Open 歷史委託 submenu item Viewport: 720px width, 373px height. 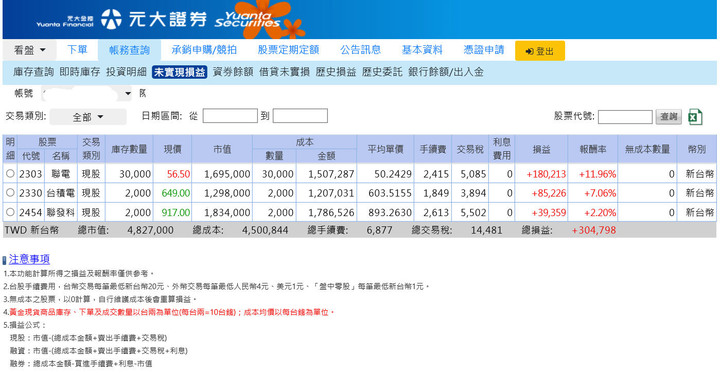(382, 72)
